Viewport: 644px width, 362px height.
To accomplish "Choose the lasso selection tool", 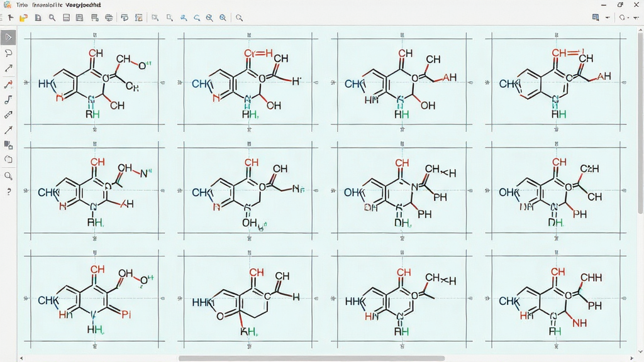I will coord(8,53).
